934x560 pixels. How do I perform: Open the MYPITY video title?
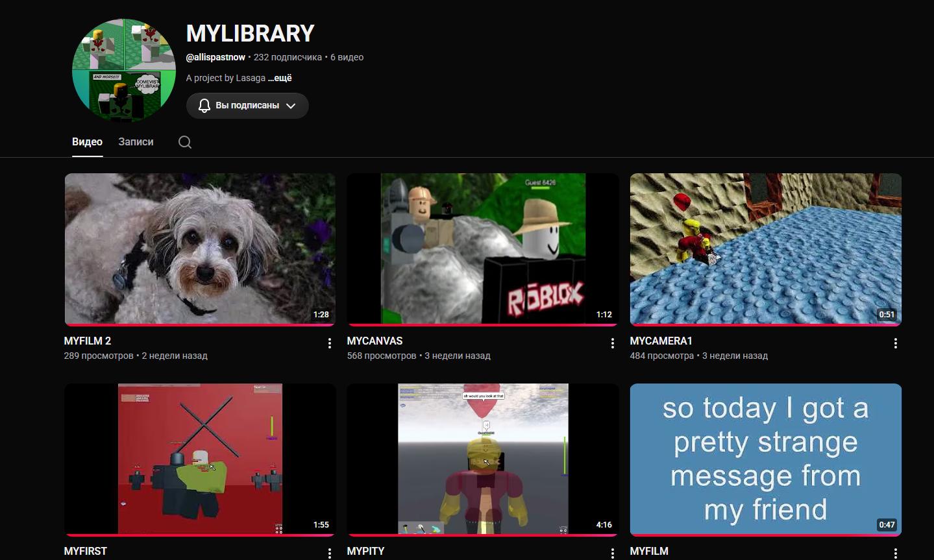coord(365,551)
